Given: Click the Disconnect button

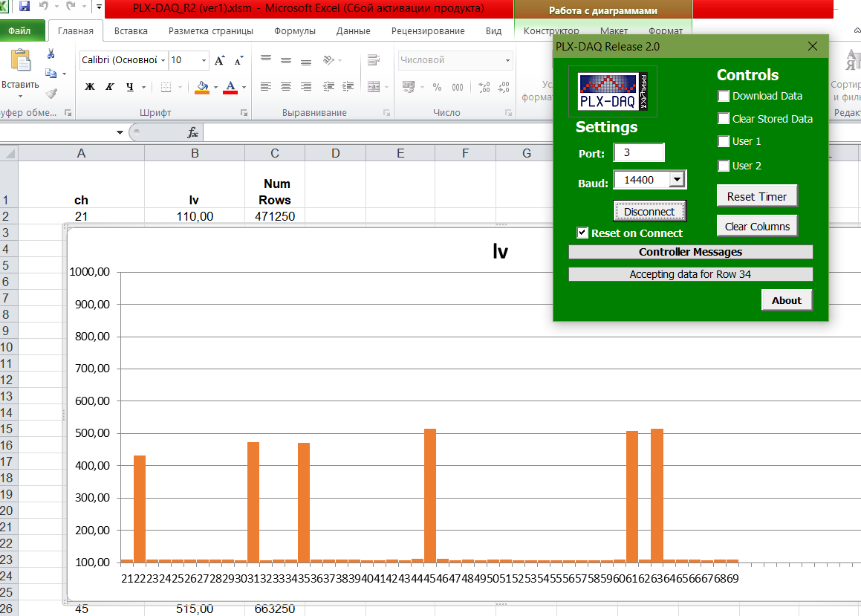Looking at the screenshot, I should click(x=649, y=211).
